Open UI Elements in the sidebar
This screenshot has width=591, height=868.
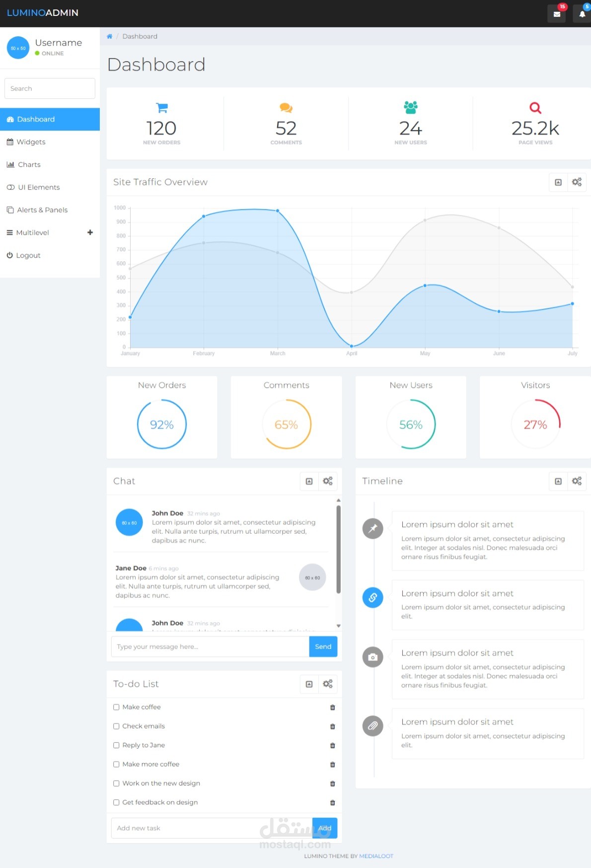click(50, 187)
